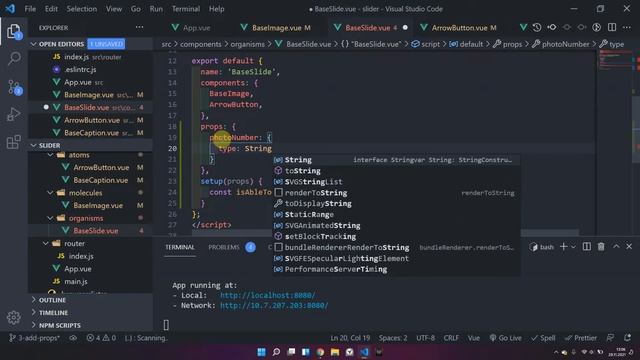The image size is (640, 360).
Task: Open the Search view in activity bar
Action: coord(14,59)
